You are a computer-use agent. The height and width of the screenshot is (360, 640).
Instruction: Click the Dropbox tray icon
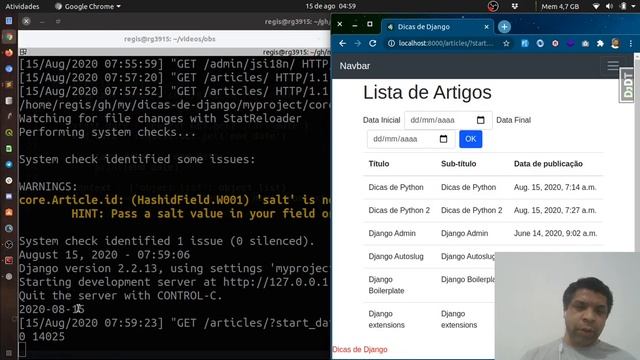[515, 7]
